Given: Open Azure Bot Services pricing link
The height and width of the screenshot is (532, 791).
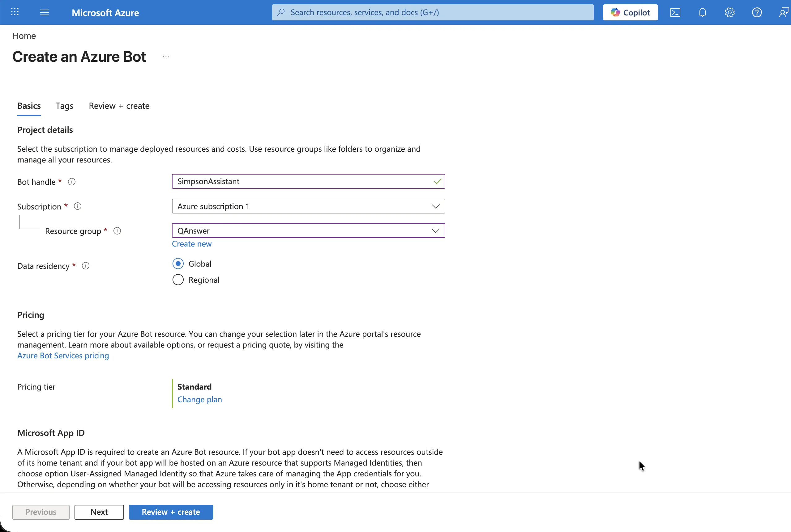Looking at the screenshot, I should pos(63,356).
